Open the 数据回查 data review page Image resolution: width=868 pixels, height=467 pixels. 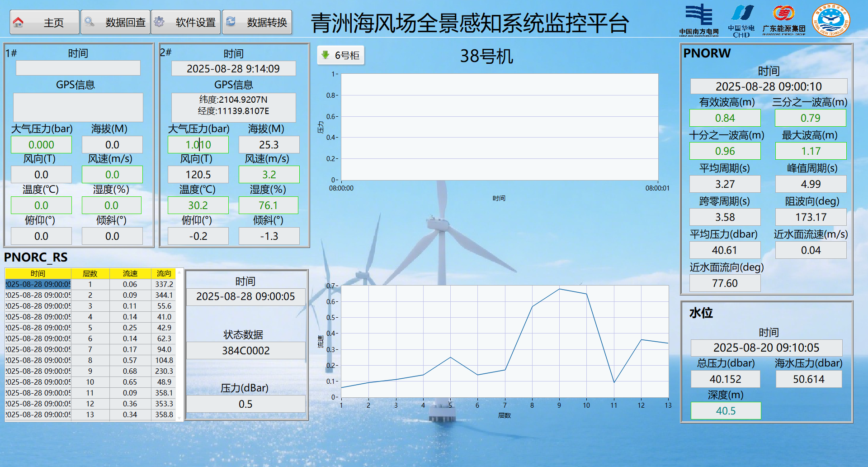click(116, 22)
